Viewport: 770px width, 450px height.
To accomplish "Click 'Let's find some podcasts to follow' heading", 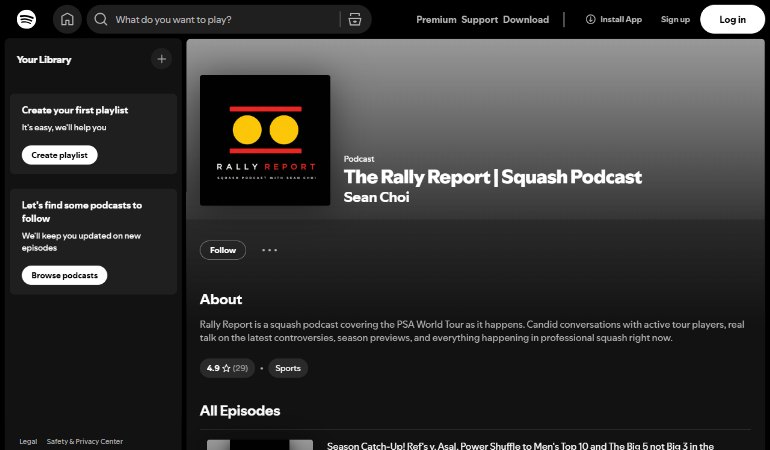I will coord(82,212).
